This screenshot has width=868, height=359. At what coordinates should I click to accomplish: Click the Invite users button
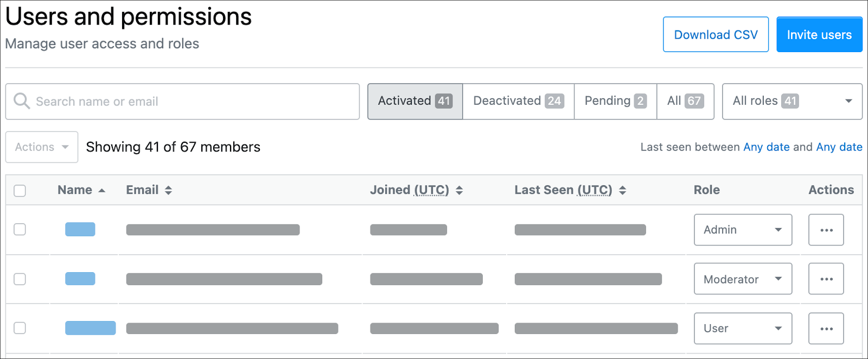(x=819, y=35)
